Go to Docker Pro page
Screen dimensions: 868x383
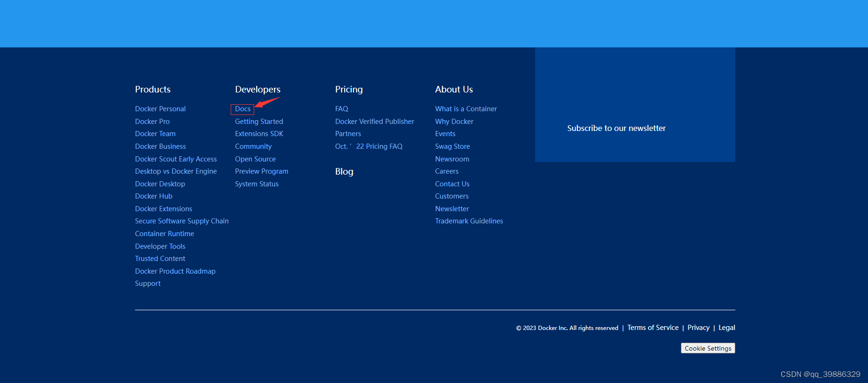click(152, 122)
